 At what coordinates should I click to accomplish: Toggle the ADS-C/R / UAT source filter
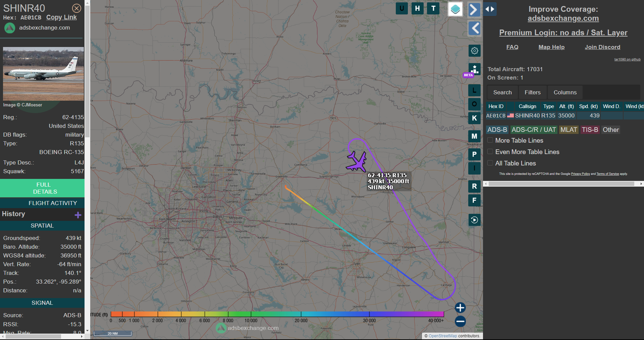click(534, 130)
